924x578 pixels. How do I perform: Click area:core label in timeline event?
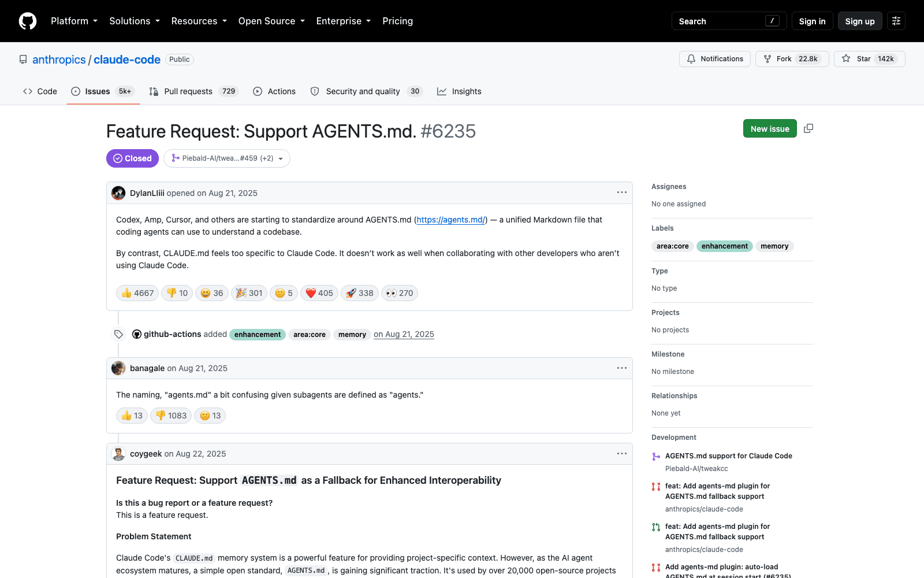310,335
